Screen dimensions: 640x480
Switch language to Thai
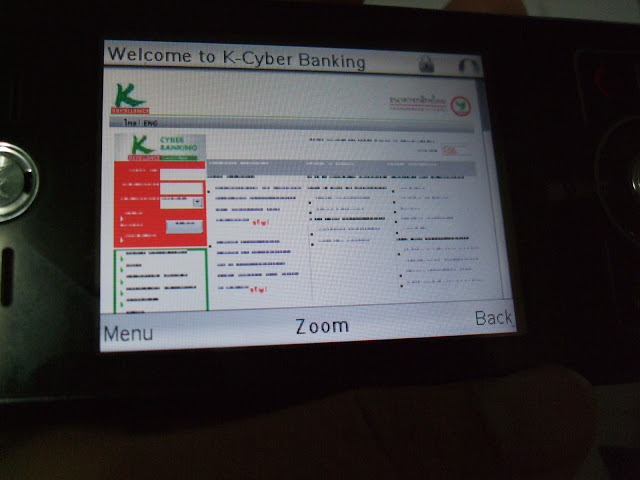pos(130,122)
